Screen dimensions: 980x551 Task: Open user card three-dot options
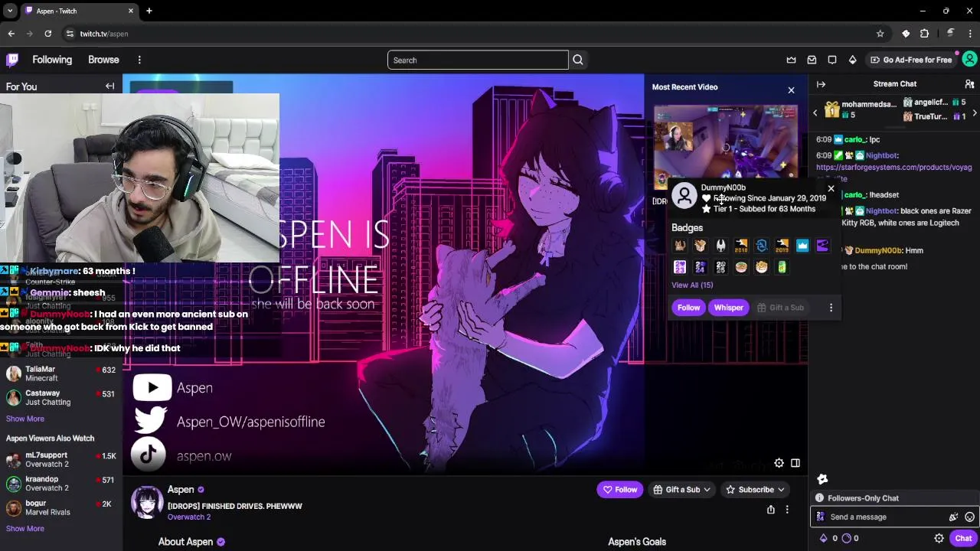tap(831, 308)
